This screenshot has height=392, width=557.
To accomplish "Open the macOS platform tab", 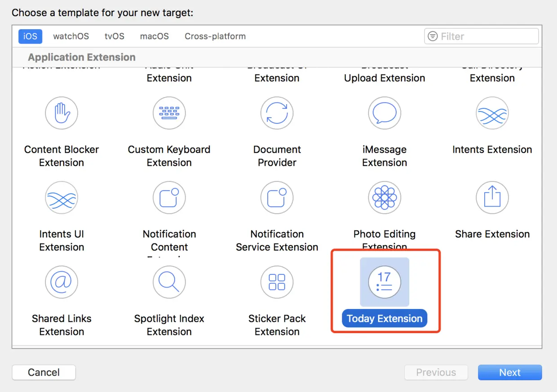I will pyautogui.click(x=154, y=36).
